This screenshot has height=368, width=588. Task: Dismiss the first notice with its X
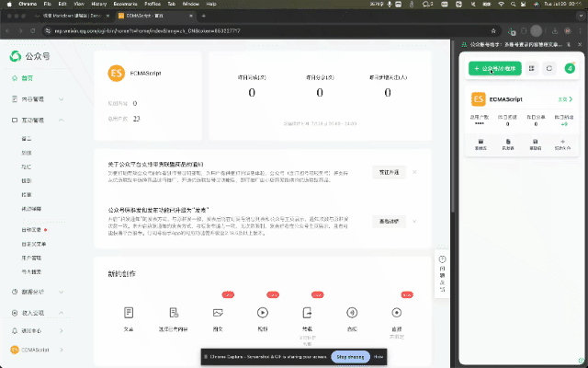click(414, 172)
